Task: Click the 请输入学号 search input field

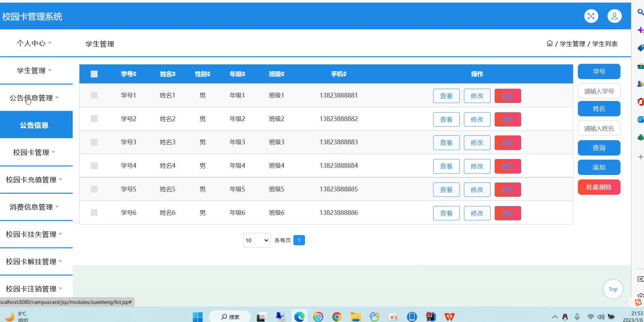Action: click(599, 91)
